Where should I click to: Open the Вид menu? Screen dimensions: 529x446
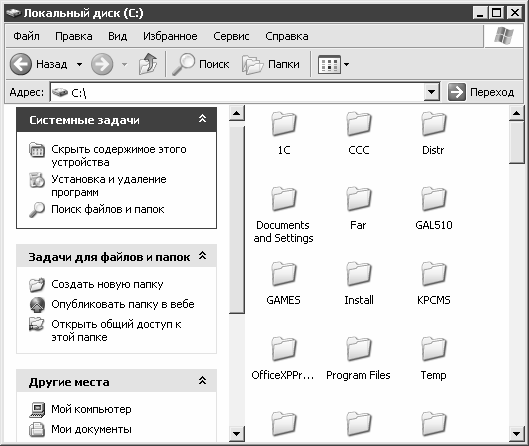[117, 36]
